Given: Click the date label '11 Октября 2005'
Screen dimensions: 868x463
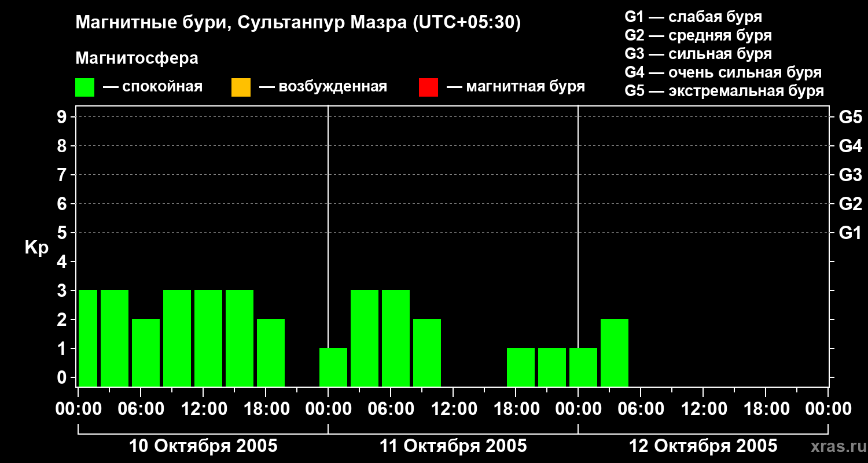Looking at the screenshot, I should click(x=453, y=446).
